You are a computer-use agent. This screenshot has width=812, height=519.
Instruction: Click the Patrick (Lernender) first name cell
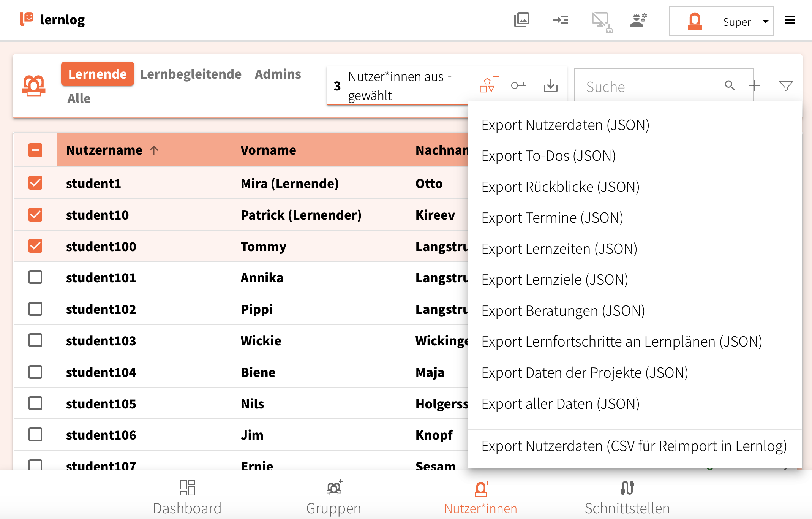tap(301, 215)
